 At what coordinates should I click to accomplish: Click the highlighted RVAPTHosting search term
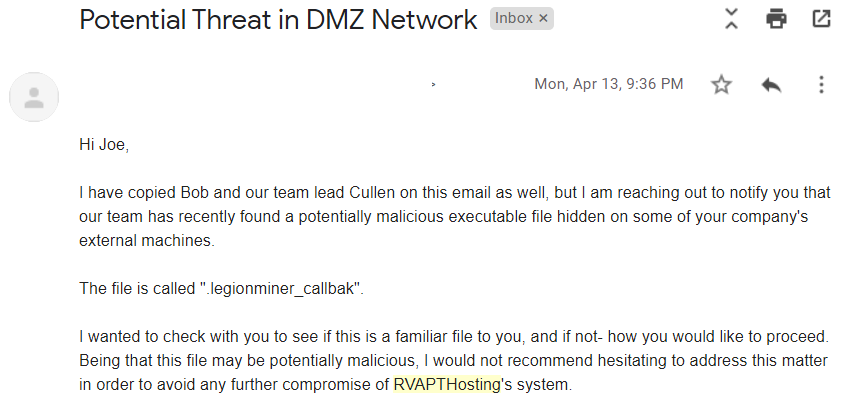[x=447, y=384]
